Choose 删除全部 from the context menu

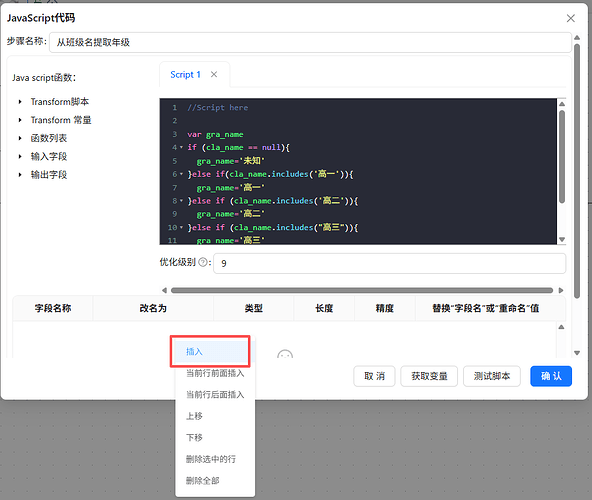[x=215, y=481]
